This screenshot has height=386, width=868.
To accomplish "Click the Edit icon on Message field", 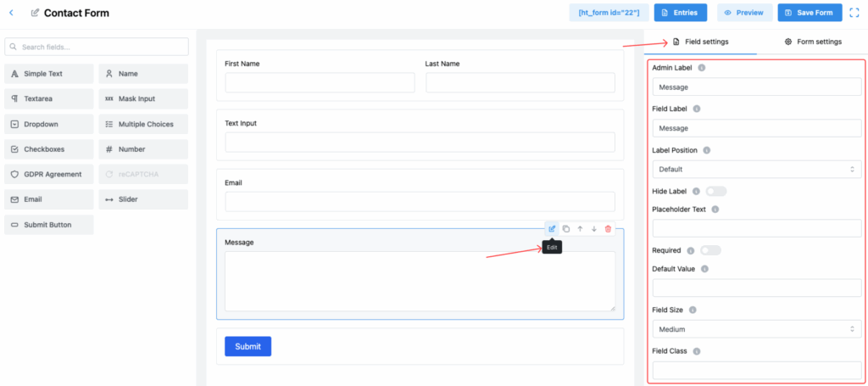I will click(x=552, y=229).
